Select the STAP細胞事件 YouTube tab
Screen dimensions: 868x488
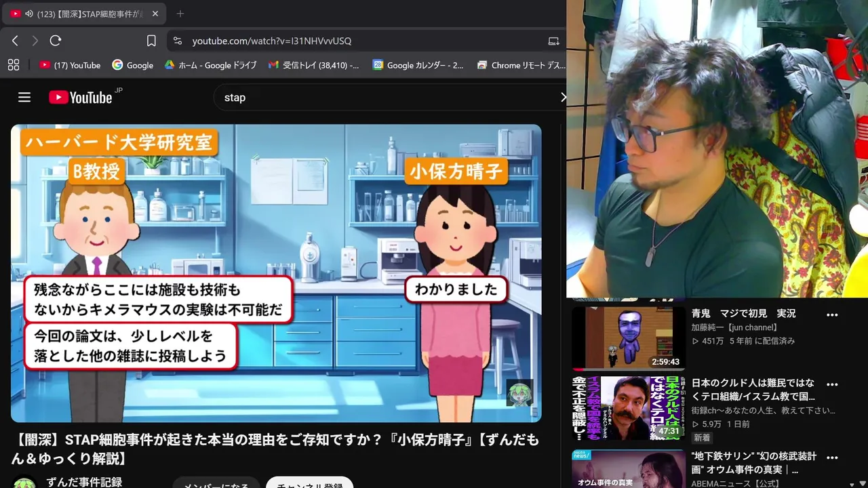(x=84, y=14)
